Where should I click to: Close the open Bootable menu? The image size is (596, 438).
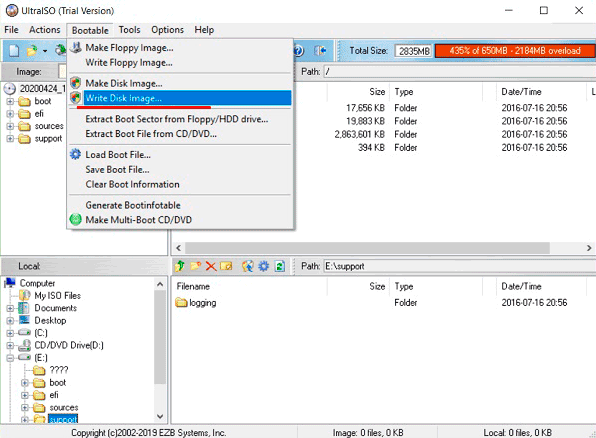click(90, 30)
